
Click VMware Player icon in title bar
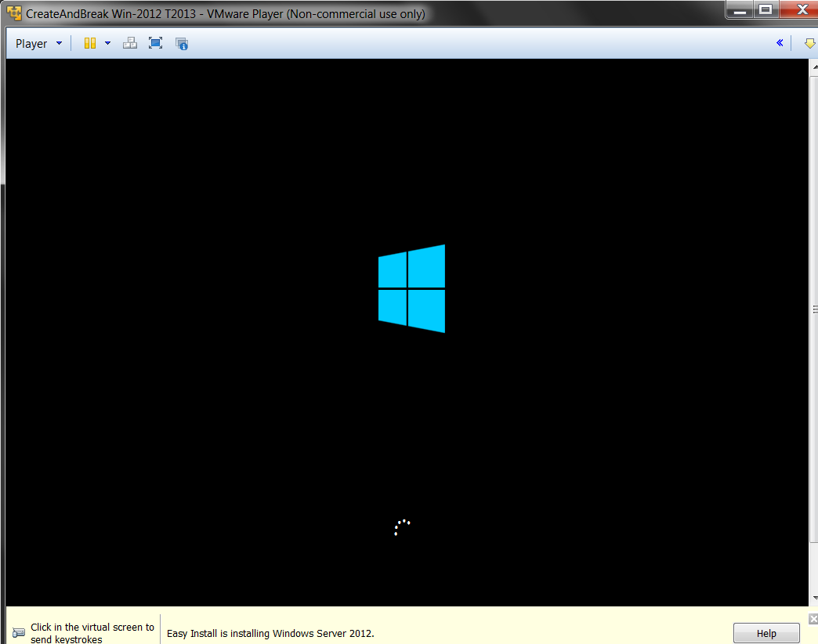tap(14, 13)
